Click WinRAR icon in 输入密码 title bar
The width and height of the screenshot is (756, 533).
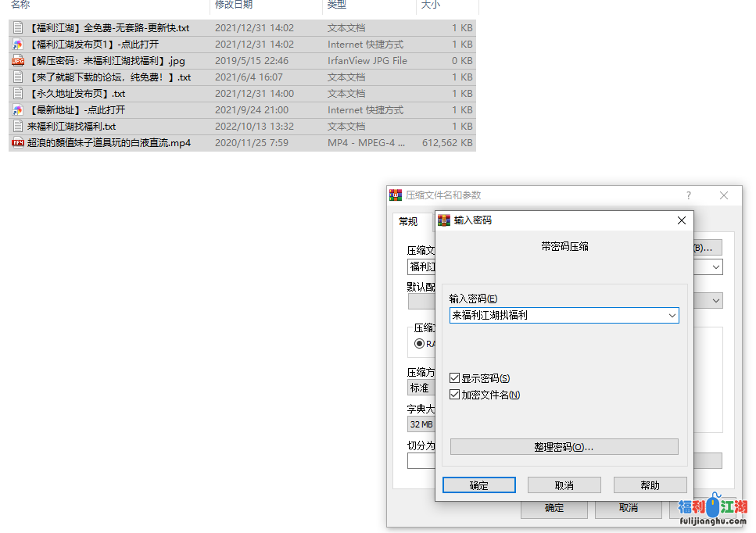tap(444, 220)
